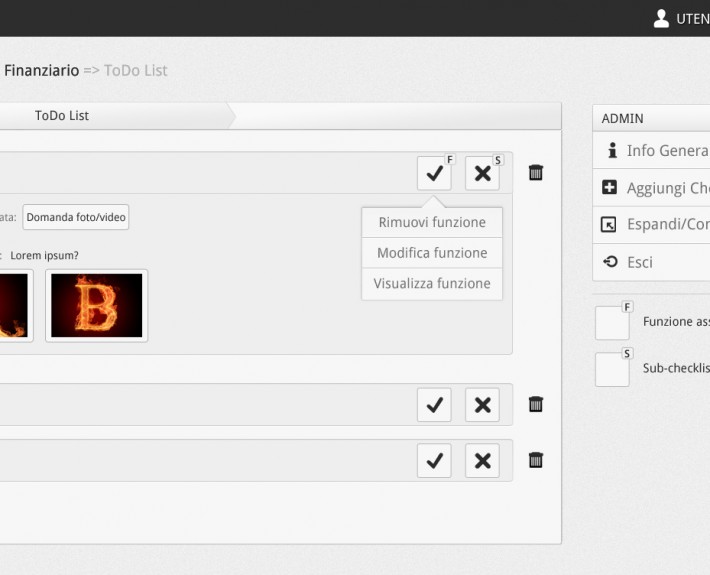This screenshot has width=710, height=575.
Task: Click the info icon beside Info Generali
Action: pyautogui.click(x=612, y=150)
